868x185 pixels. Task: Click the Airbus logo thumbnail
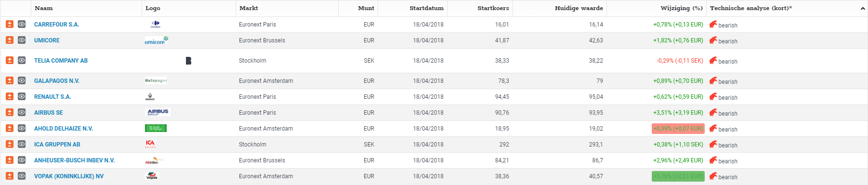158,112
